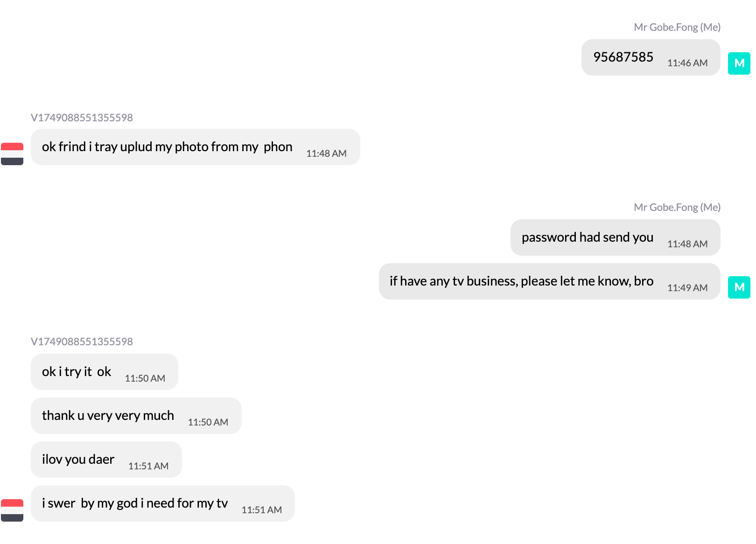Image resolution: width=756 pixels, height=544 pixels.
Task: Click the 'i swer by my god' message
Action: tap(135, 503)
